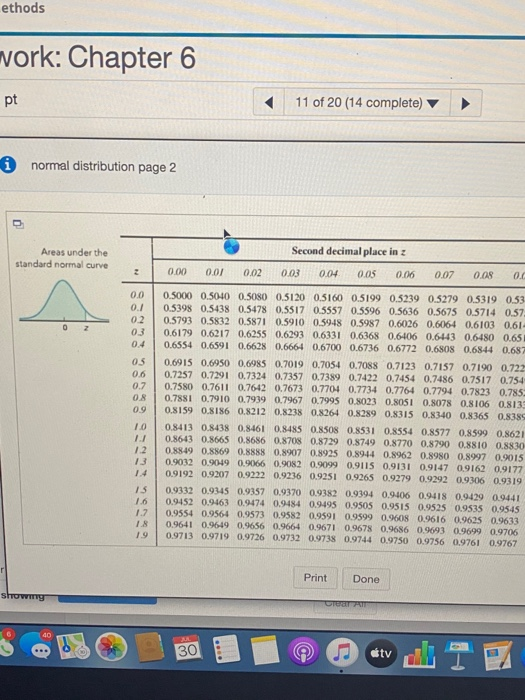
Task: Select the 0.01 column header
Action: click(214, 272)
